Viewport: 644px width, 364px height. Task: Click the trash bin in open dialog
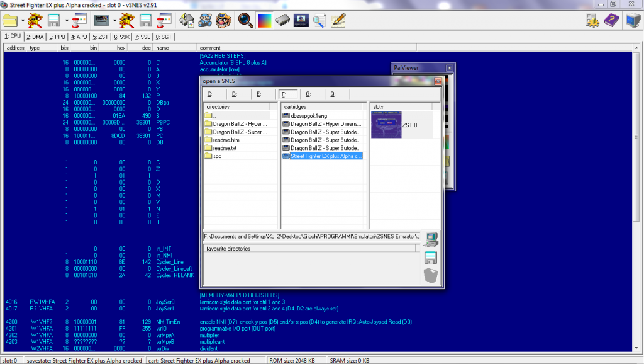pyautogui.click(x=430, y=275)
